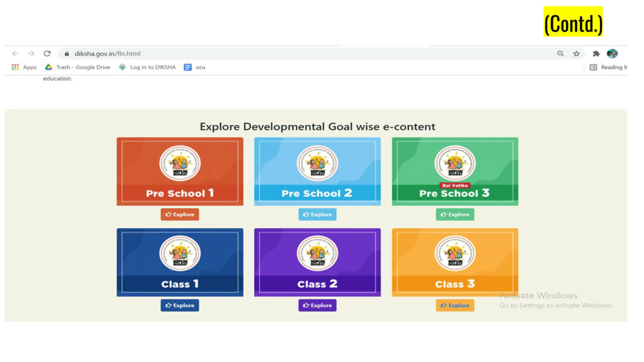Click Explore under Pre School 1
This screenshot has height=362, width=644.
(180, 214)
